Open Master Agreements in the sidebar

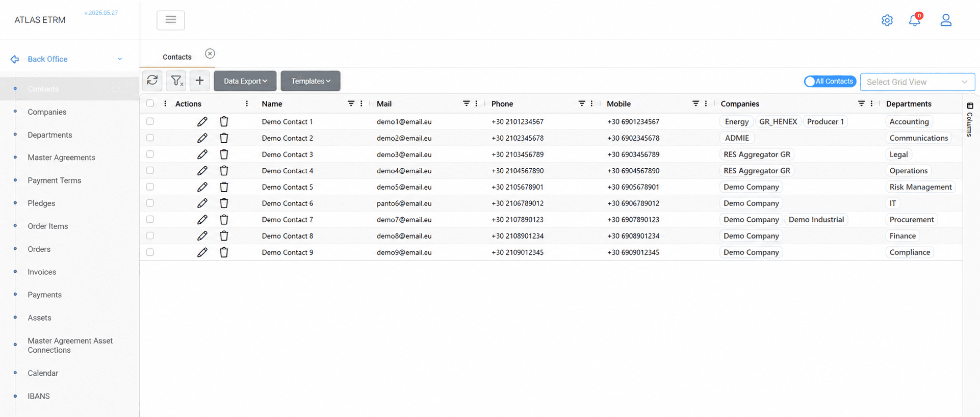pos(61,158)
